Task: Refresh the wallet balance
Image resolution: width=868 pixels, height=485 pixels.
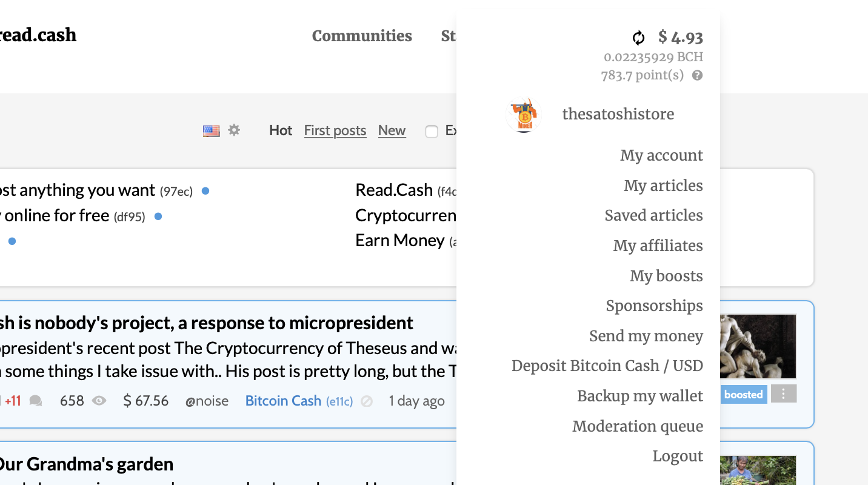Action: tap(638, 38)
